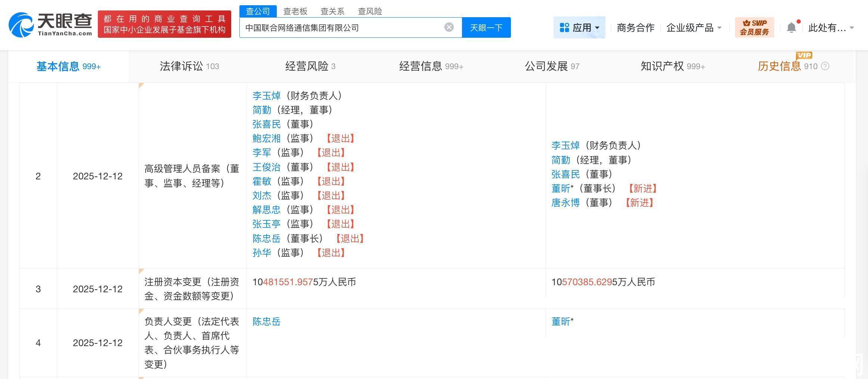
Task: Switch to the 查老板 search tab
Action: (x=295, y=11)
